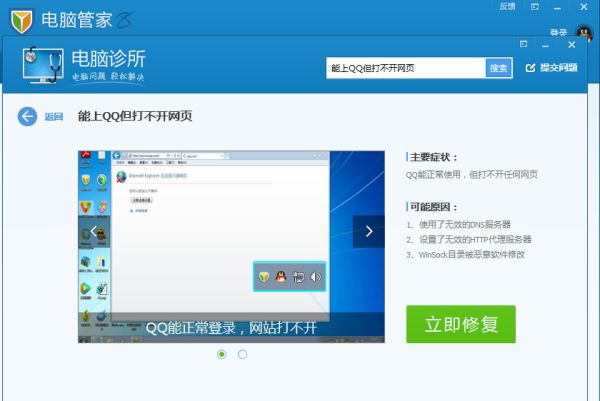This screenshot has width=600, height=401.
Task: Click the slideshow preview screenshot image
Action: [x=232, y=247]
